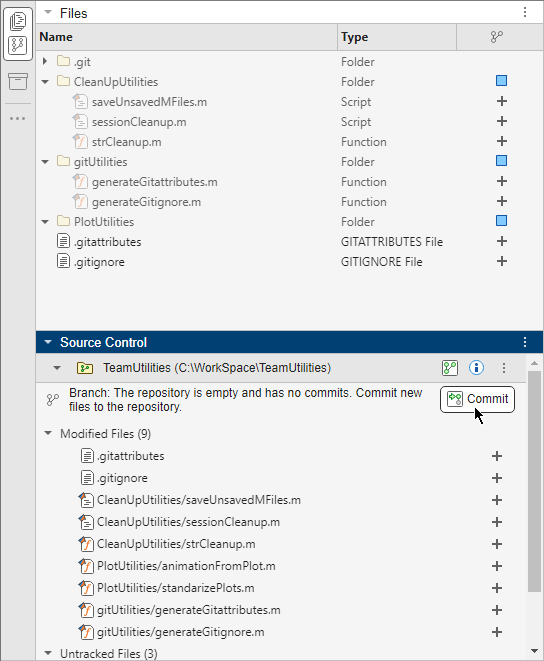Open TeamUtilities repository options menu
544x661 pixels.
(504, 368)
